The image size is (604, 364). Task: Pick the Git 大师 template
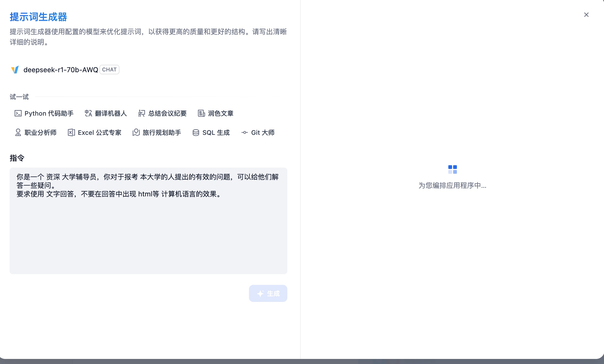pos(258,133)
